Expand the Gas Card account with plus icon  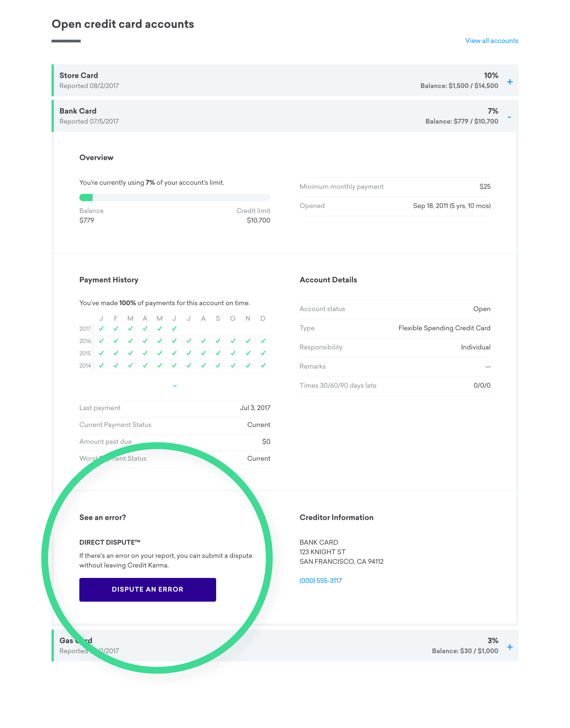[510, 647]
